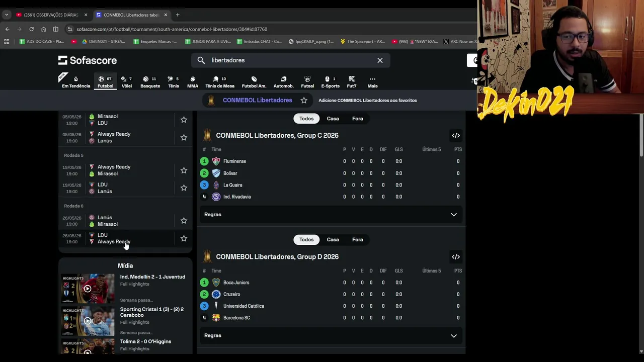Open the MMA sport section
Image resolution: width=644 pixels, height=362 pixels.
(193, 82)
